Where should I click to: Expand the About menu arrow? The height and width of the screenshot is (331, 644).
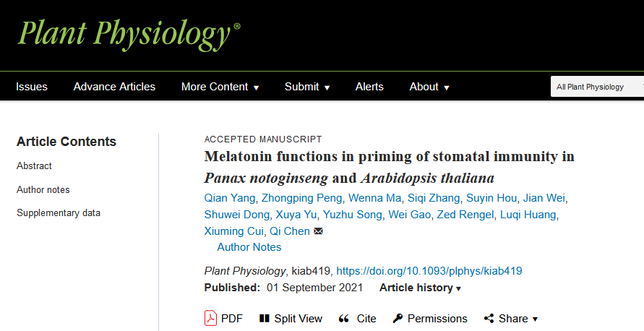447,87
